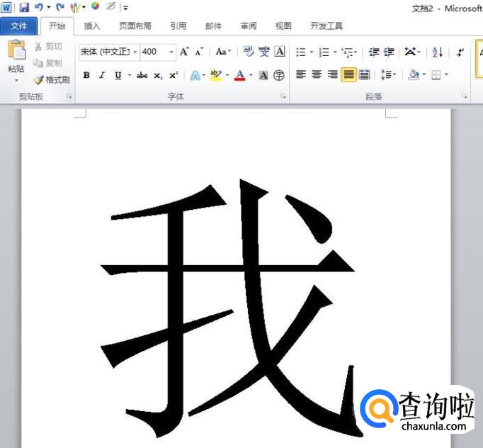Open the 页面布局 tab
The image size is (483, 448).
click(135, 26)
